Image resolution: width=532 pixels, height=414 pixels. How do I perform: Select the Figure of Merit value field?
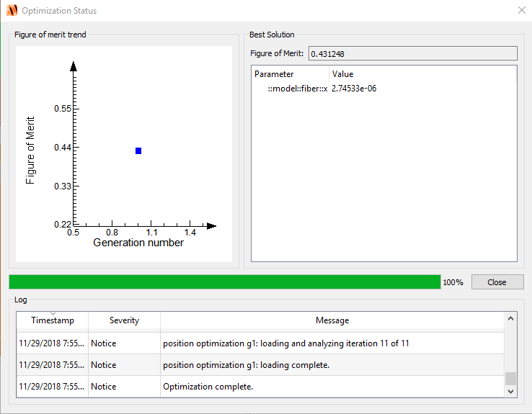pyautogui.click(x=412, y=53)
